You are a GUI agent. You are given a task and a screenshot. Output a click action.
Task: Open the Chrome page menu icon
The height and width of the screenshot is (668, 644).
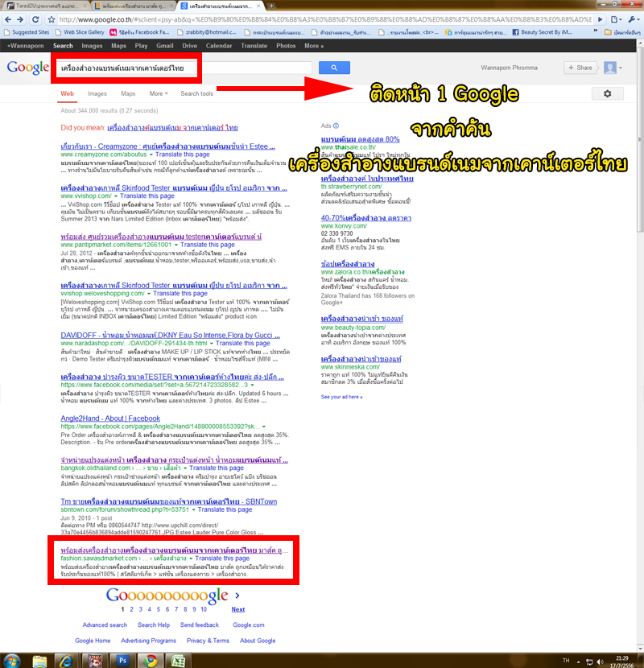tap(616, 19)
